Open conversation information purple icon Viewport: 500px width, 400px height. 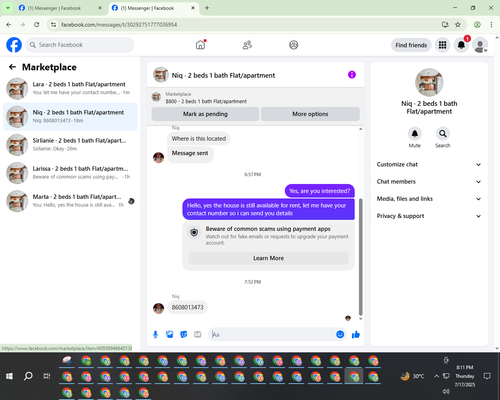coord(352,75)
